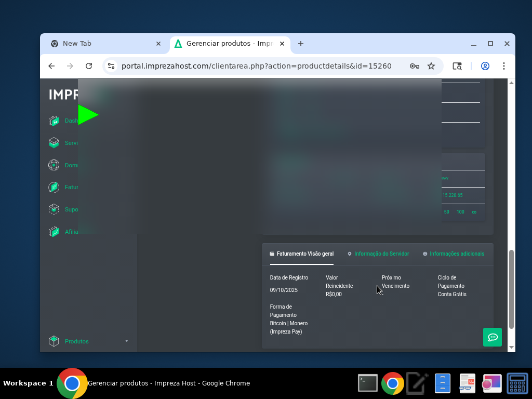Close the Gerenciar produtos tab
This screenshot has height=399, width=532.
click(282, 44)
